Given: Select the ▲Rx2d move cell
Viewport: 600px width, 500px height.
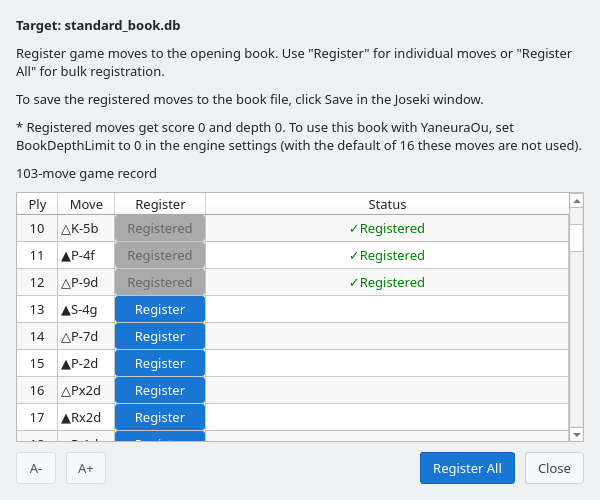Looking at the screenshot, I should [86, 417].
